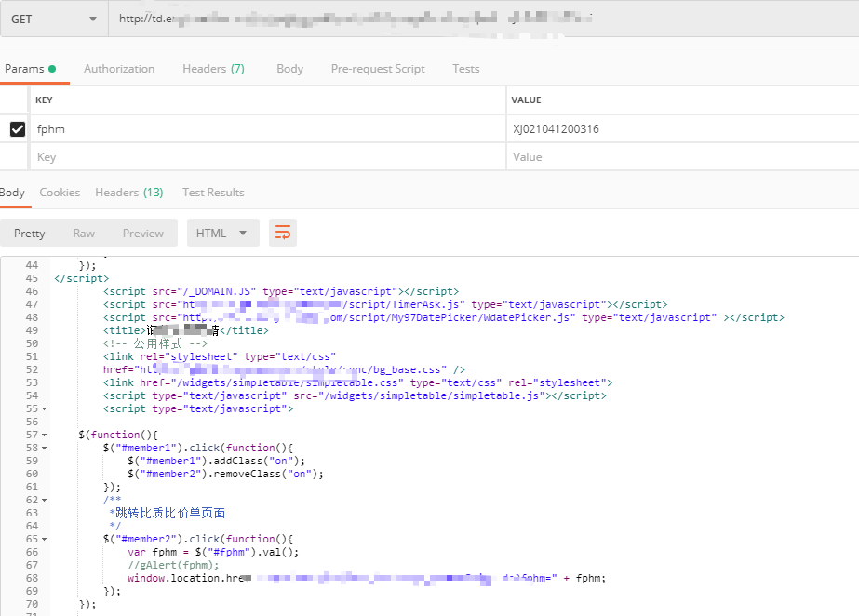Image resolution: width=859 pixels, height=616 pixels.
Task: Click the _DOMAIN.JS script line
Action: pyautogui.click(x=281, y=291)
